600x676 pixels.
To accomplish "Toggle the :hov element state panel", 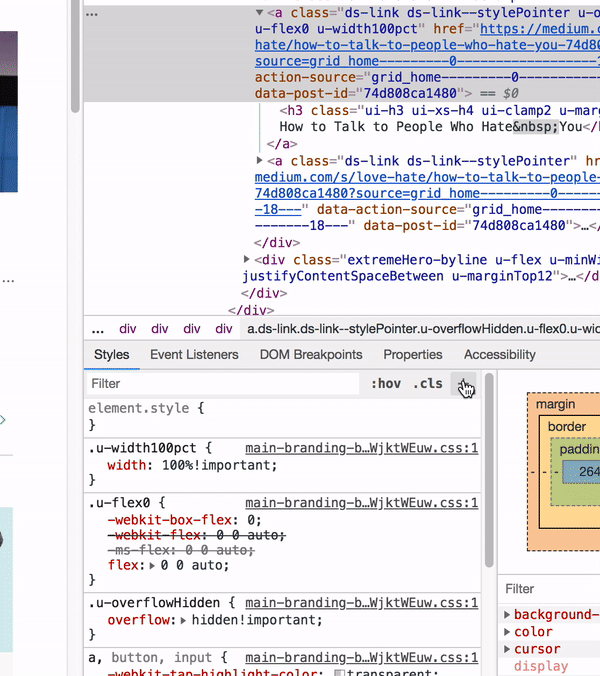I will [386, 383].
